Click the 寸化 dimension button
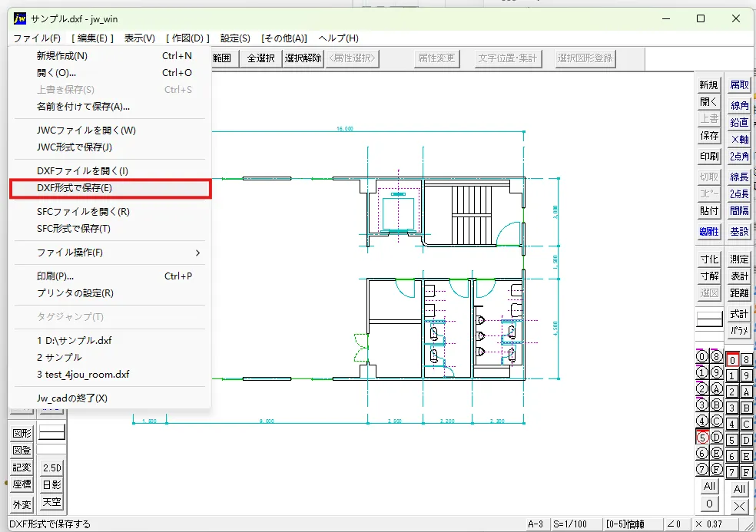This screenshot has height=532, width=756. pos(708,259)
